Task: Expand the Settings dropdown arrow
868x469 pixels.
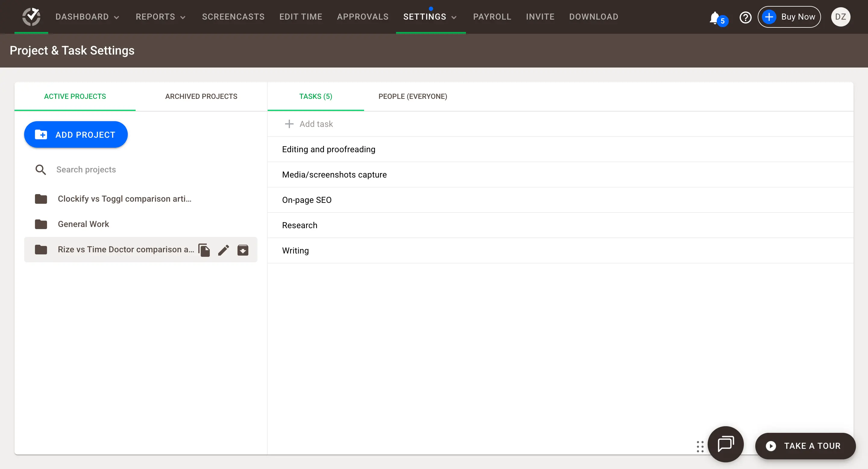Action: pyautogui.click(x=454, y=17)
